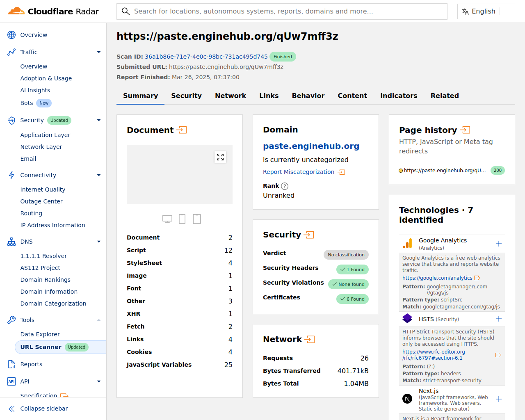The width and height of the screenshot is (525, 420).
Task: Switch to the Summary tab
Action: point(140,96)
